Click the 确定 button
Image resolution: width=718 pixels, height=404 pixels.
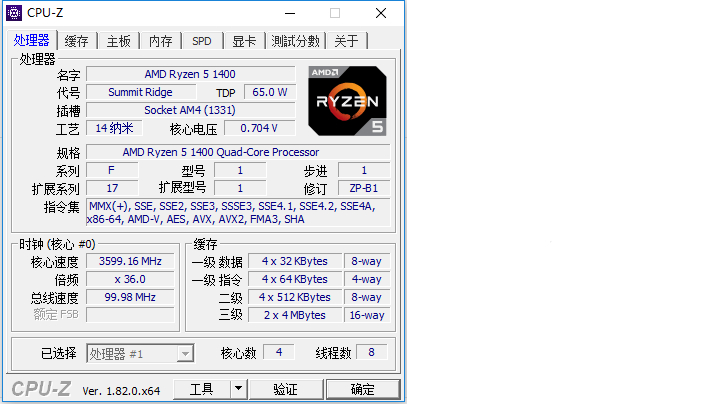coord(363,389)
